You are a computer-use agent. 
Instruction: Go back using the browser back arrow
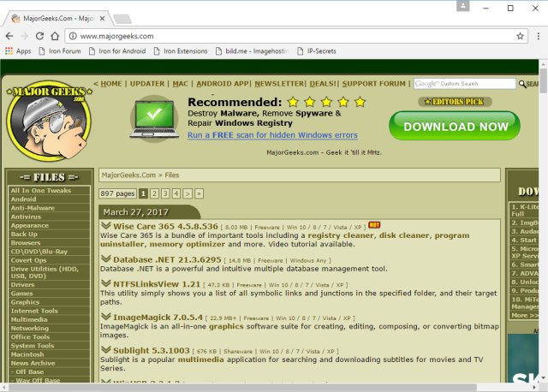pyautogui.click(x=9, y=36)
